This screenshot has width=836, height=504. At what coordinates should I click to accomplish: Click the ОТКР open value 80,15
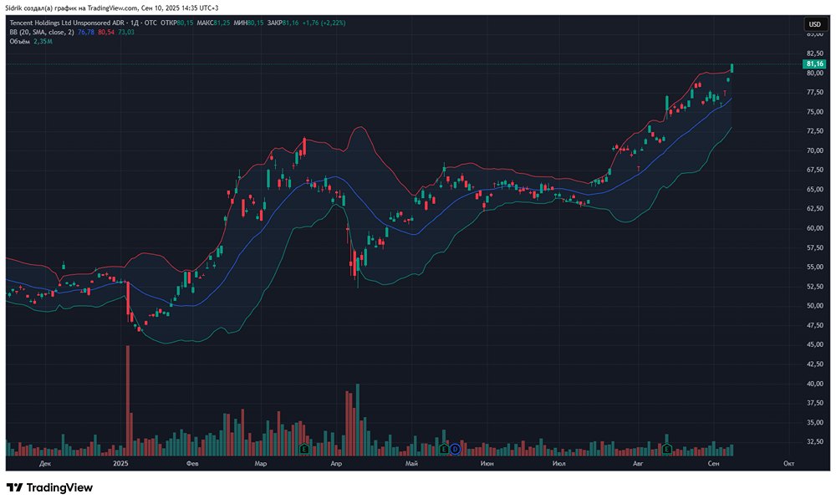tap(185, 23)
